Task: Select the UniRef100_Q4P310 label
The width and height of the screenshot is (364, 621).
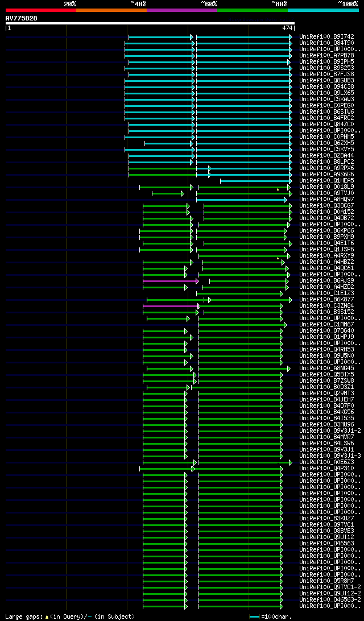Action: point(327,469)
